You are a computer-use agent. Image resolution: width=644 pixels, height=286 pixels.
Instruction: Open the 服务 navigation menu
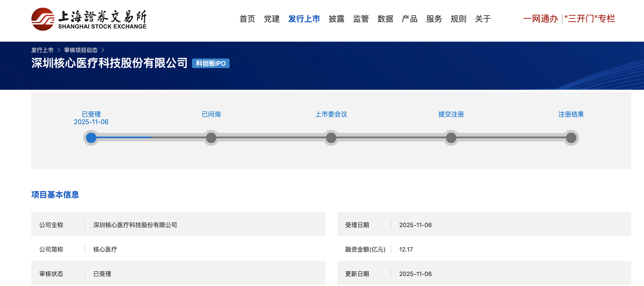coord(434,19)
